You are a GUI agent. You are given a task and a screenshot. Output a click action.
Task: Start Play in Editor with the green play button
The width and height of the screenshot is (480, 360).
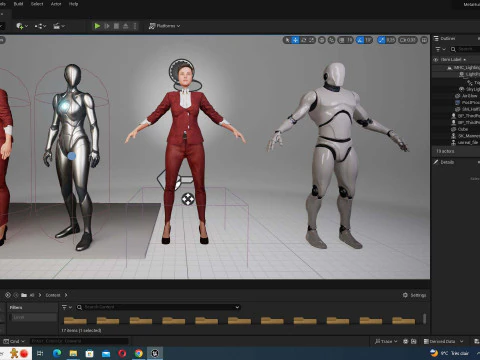point(97,26)
